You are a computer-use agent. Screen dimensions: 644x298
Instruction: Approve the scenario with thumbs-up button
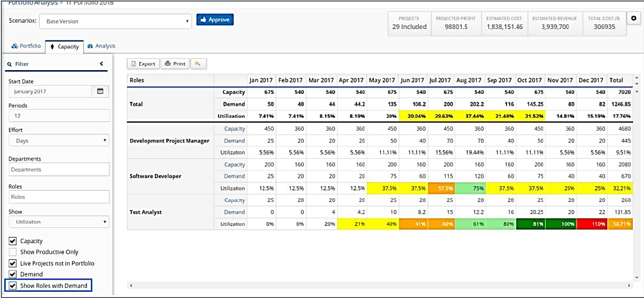215,20
